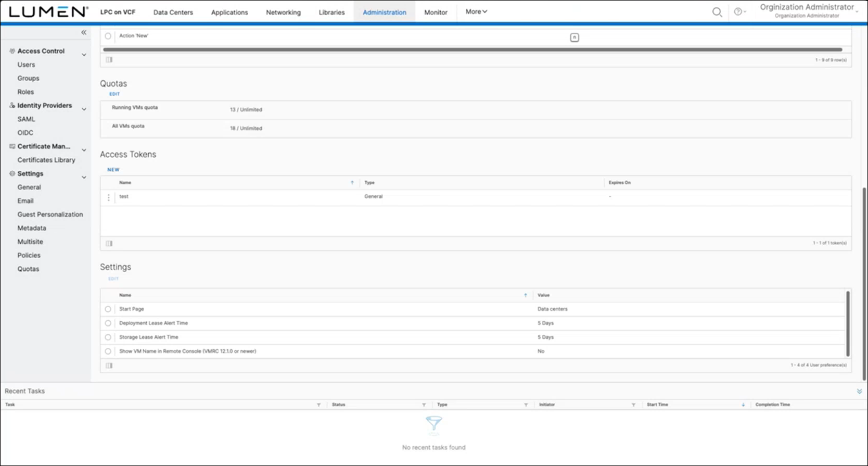Select the Action 'New' radio button

coord(108,36)
